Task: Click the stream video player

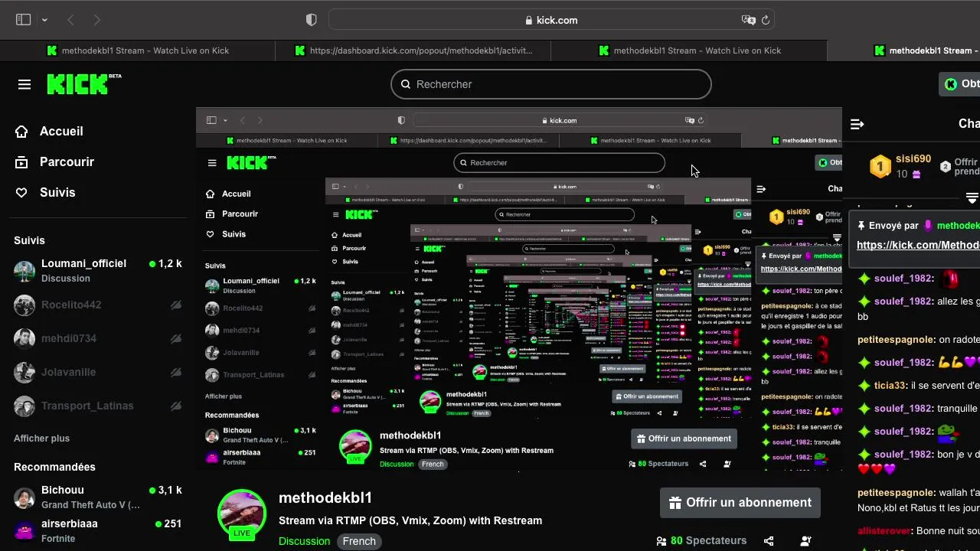Action: [519, 291]
